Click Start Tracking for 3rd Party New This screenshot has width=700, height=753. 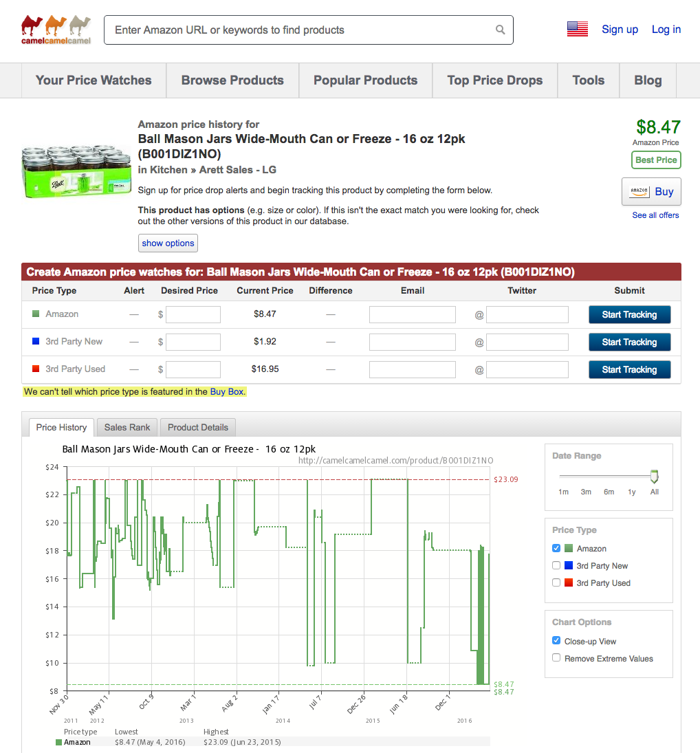point(629,342)
